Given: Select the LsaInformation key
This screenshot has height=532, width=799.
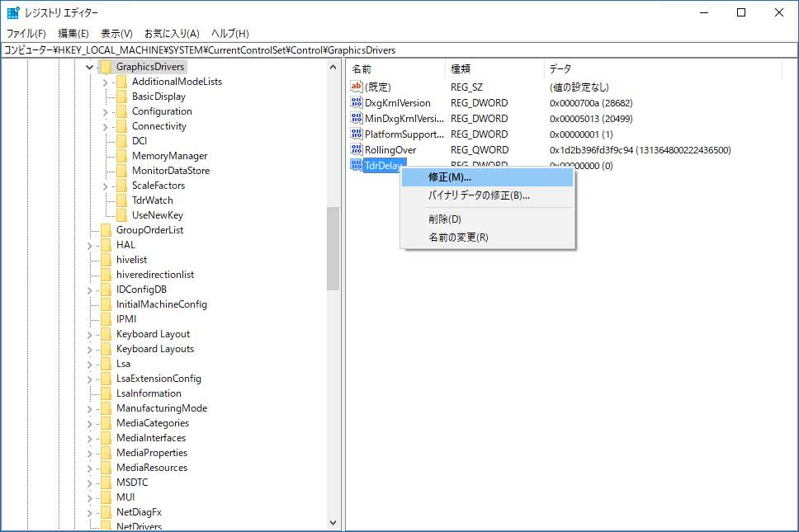Looking at the screenshot, I should 149,393.
